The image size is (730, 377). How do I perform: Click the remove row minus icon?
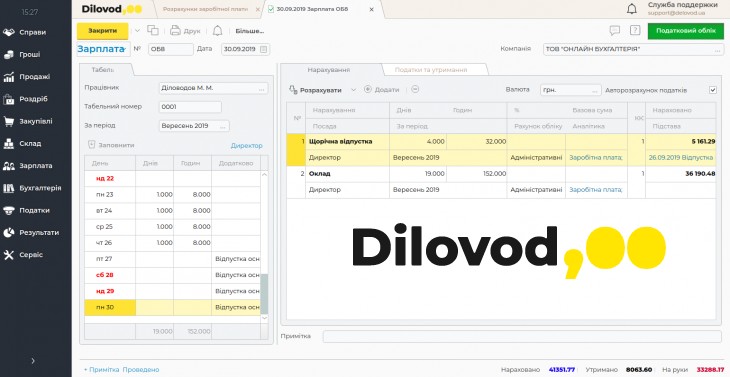click(415, 89)
